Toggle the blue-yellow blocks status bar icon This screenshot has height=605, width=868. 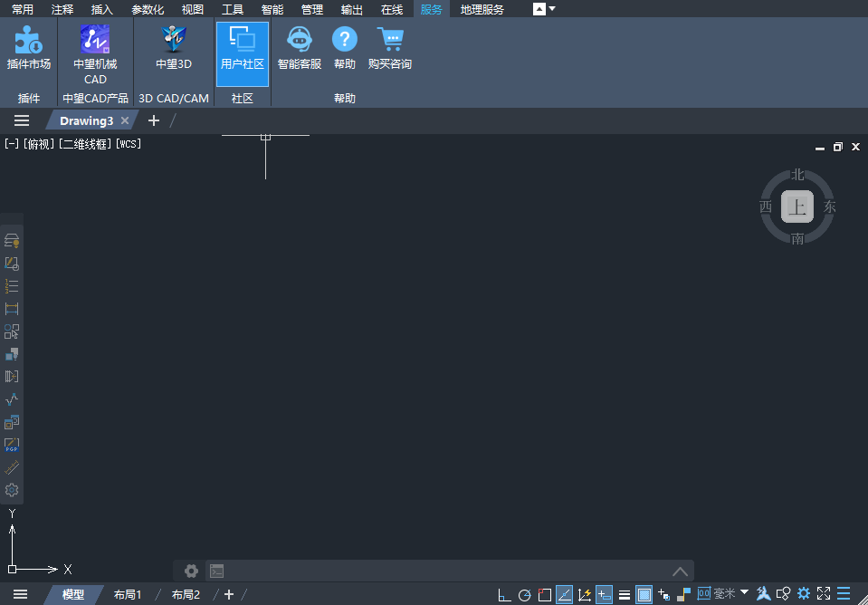tap(683, 595)
